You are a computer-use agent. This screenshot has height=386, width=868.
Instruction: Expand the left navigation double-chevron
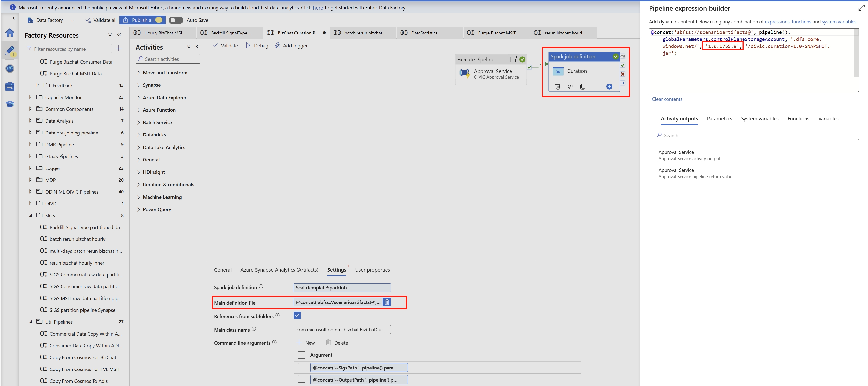pyautogui.click(x=14, y=18)
